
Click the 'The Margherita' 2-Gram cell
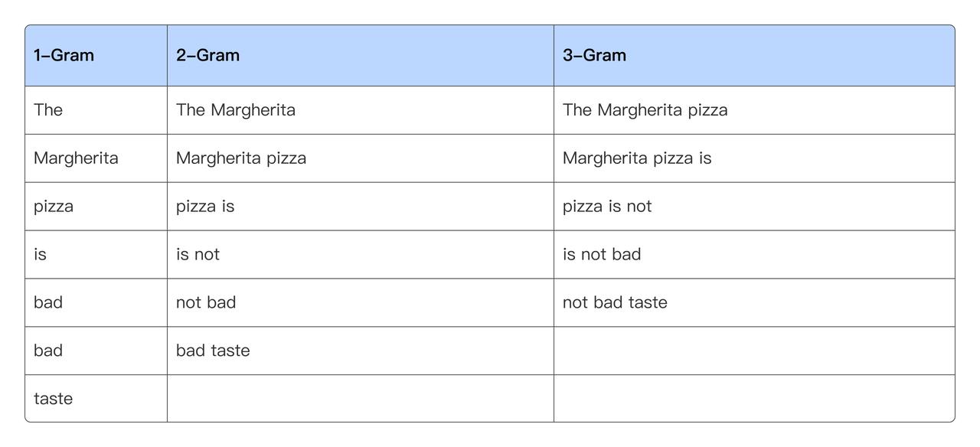click(x=236, y=110)
